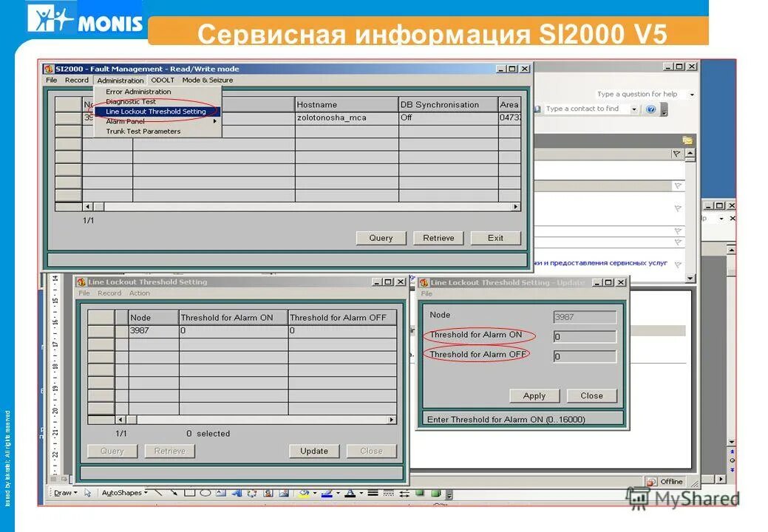Expand the 'Type a question for help' dropdown arrow

tap(692, 94)
